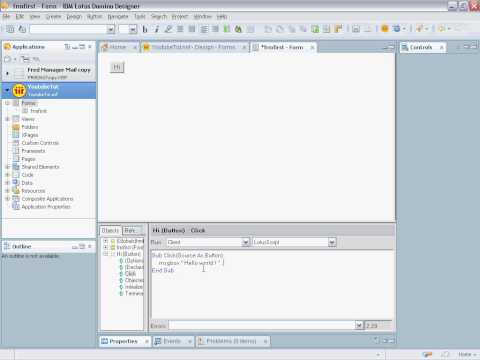Select the Folders item icon in navigator
Image resolution: width=480 pixels, height=360 pixels.
coord(16,127)
